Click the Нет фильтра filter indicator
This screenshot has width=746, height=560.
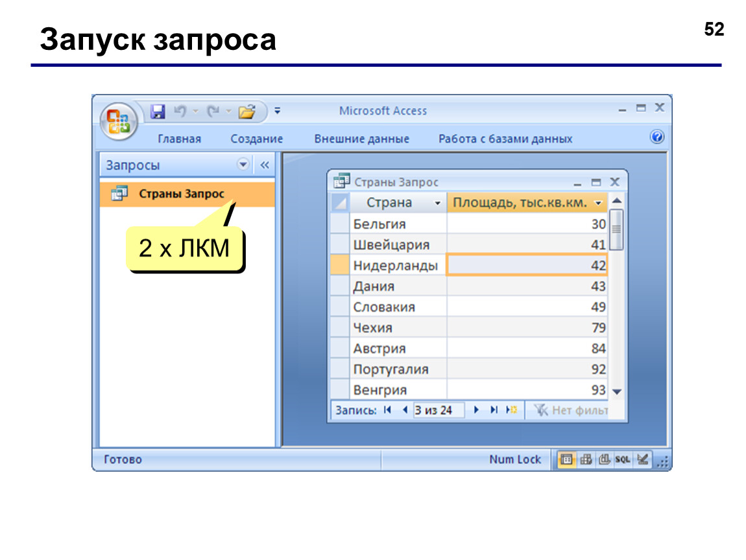point(570,410)
